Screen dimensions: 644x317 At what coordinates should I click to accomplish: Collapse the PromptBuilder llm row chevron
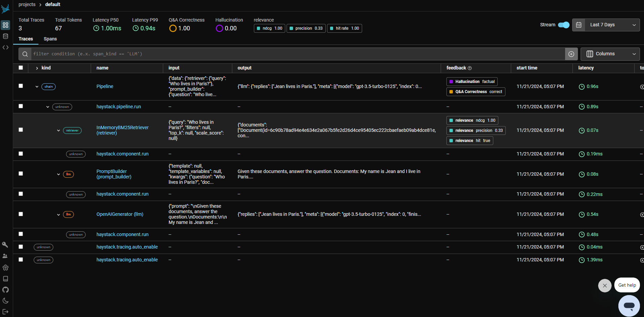tap(58, 174)
